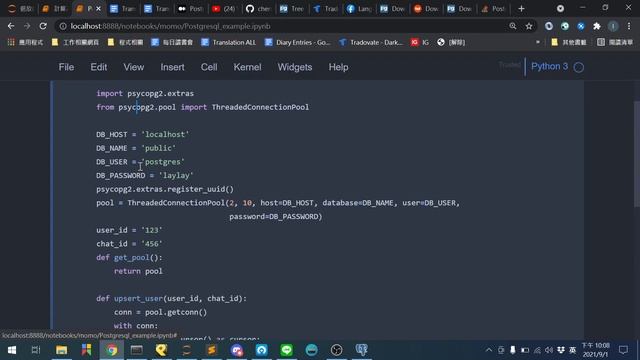Click the get_pool function name
This screenshot has width=640, height=360.
131,258
